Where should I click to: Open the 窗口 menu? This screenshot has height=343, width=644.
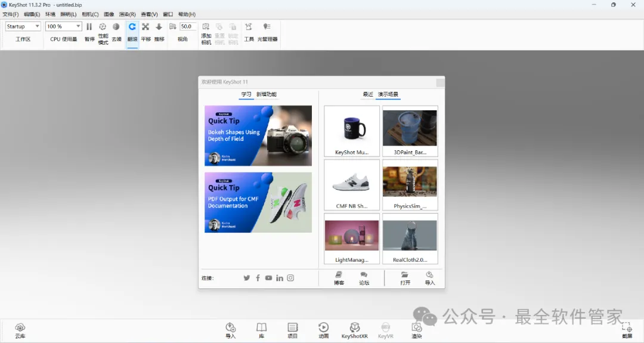[x=168, y=14]
